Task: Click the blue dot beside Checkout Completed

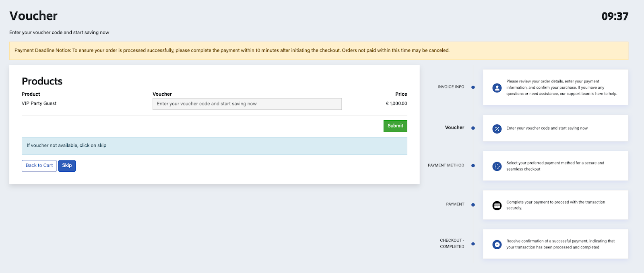Action: [x=473, y=244]
